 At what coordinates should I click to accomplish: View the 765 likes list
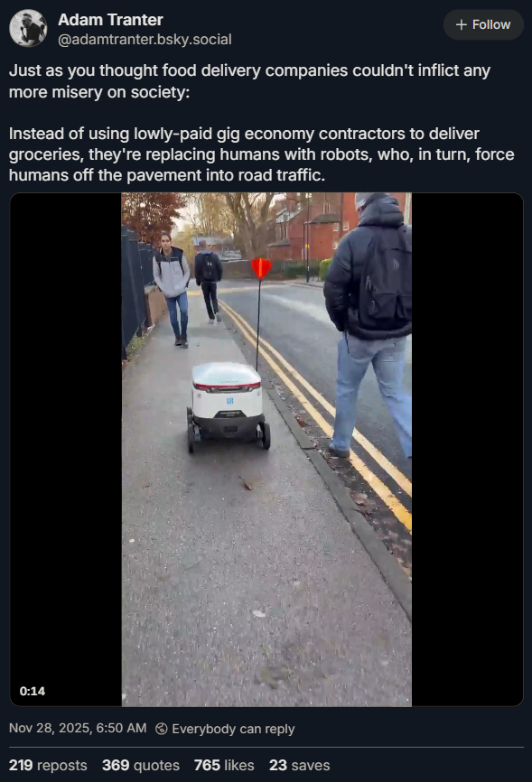(224, 765)
